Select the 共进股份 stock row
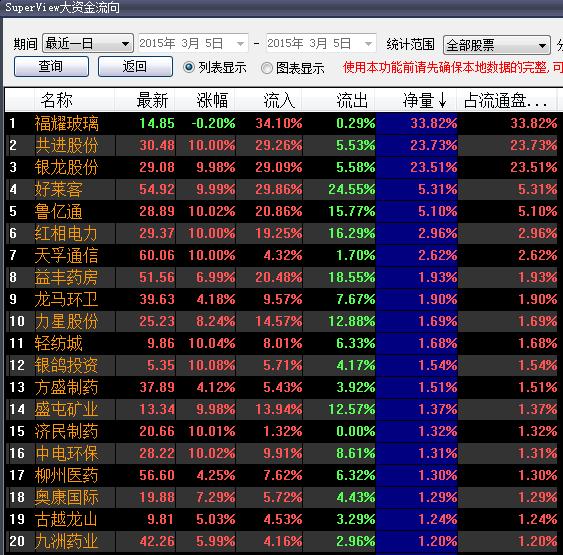563x555 pixels. point(282,145)
